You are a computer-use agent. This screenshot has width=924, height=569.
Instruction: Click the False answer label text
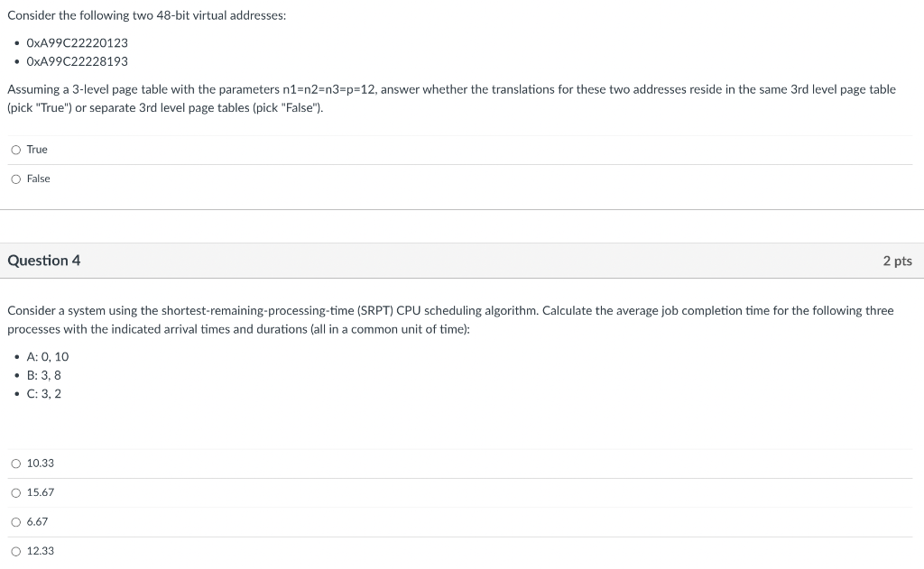pos(37,179)
